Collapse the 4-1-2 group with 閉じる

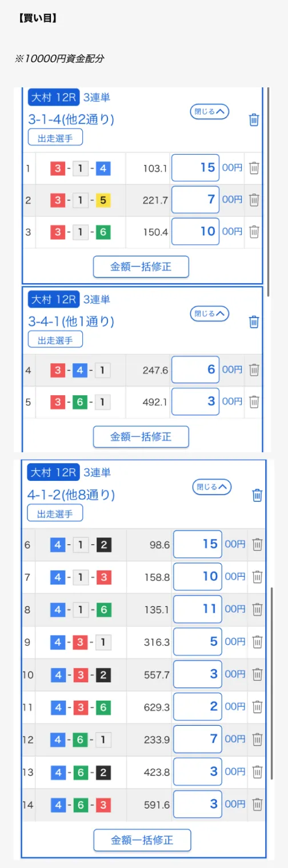point(212,487)
